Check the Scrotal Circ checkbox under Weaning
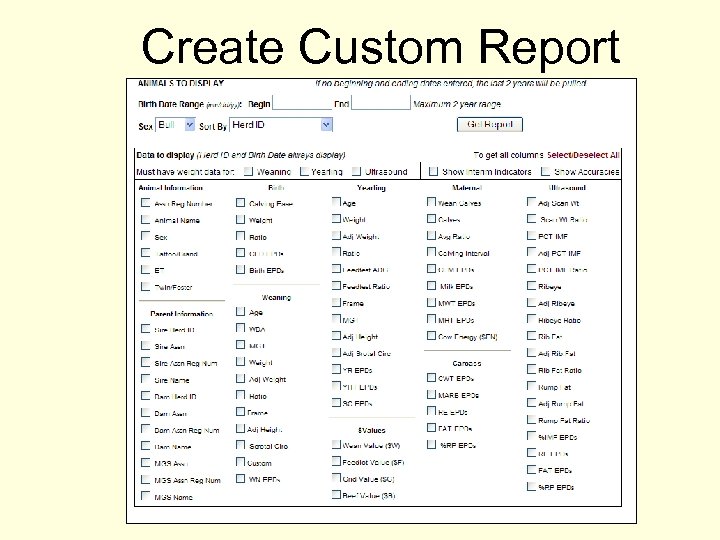720x540 pixels. (x=240, y=445)
